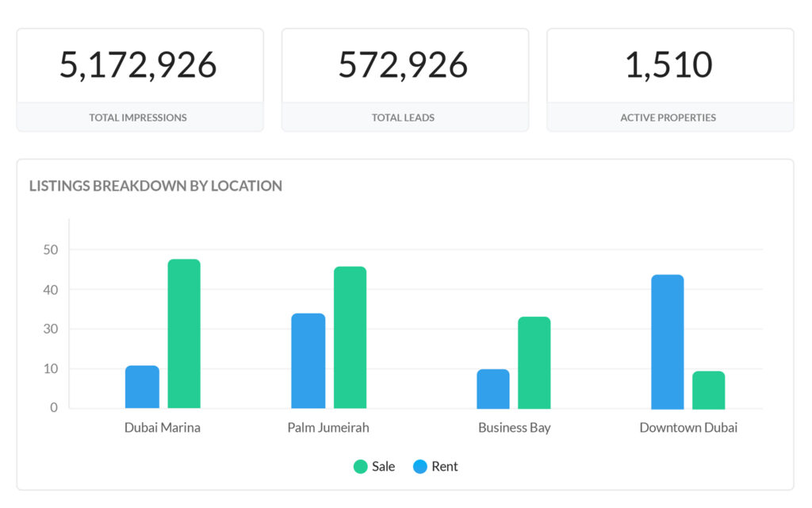The height and width of the screenshot is (508, 812).
Task: Click the Total Leads card title
Action: point(404,117)
